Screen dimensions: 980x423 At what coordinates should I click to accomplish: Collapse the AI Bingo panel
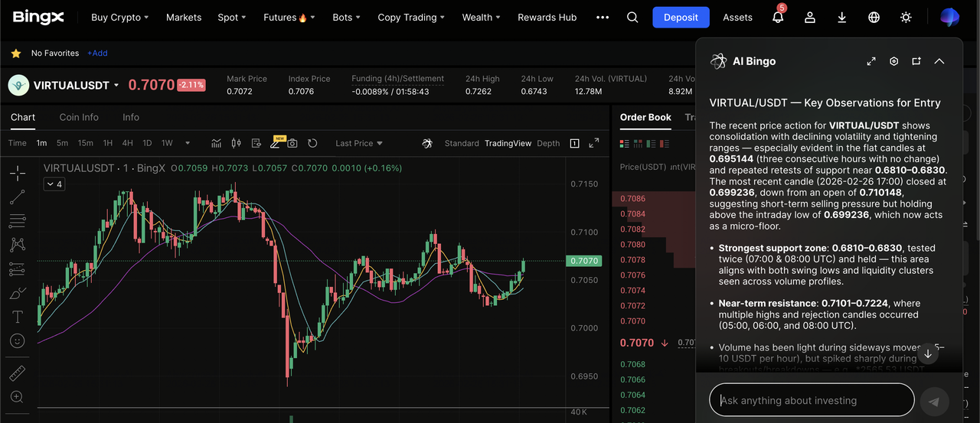click(x=939, y=61)
